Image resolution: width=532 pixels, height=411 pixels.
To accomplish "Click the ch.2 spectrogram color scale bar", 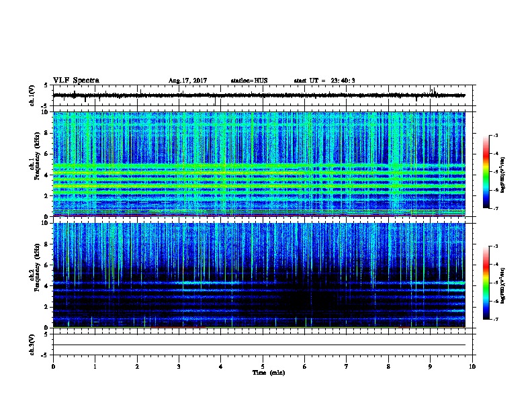I will pyautogui.click(x=486, y=283).
